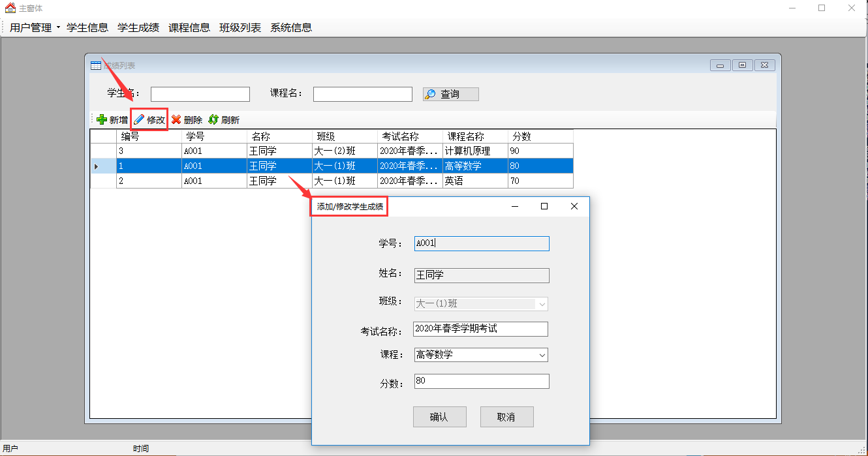Open the 学生信息 menu item

(x=87, y=27)
